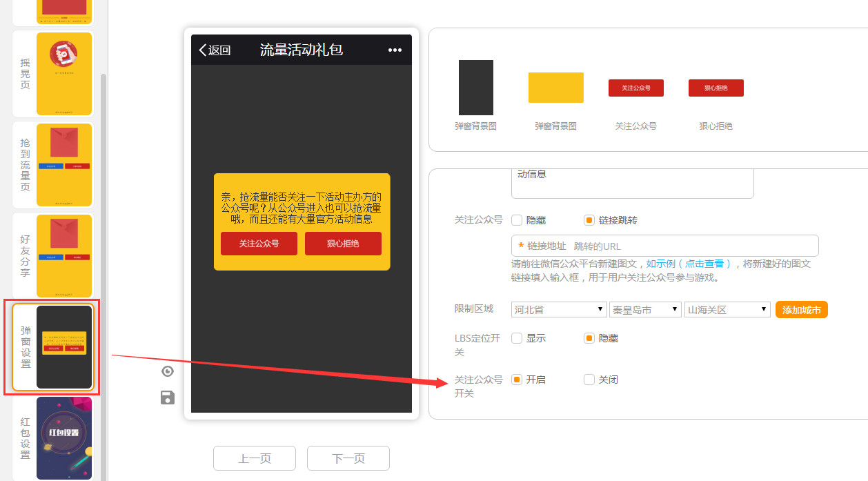Switch to the 红包设置 page tab

tap(52, 438)
